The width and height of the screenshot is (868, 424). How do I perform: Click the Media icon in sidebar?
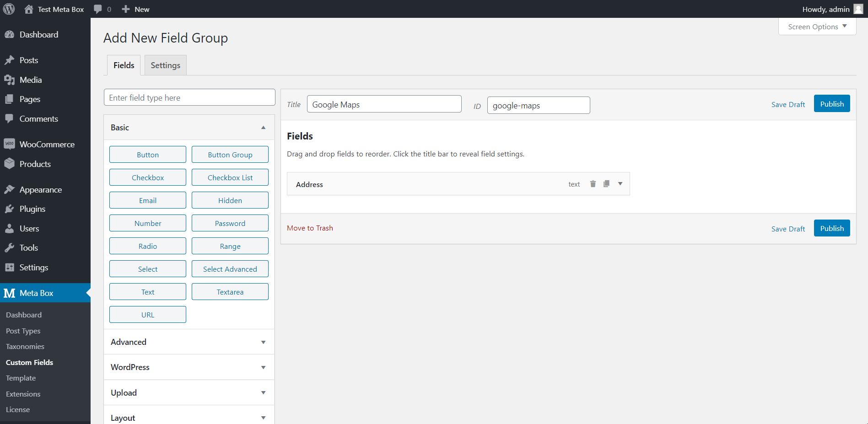(10, 80)
